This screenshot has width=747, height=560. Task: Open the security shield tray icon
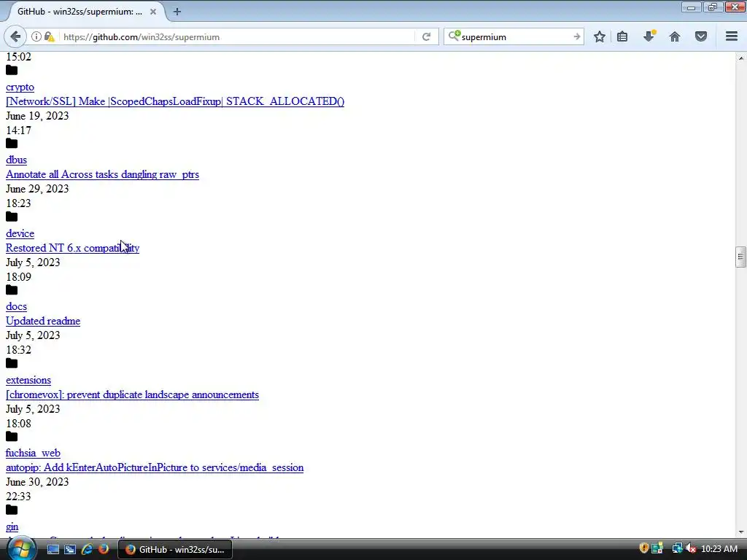pyautogui.click(x=643, y=548)
